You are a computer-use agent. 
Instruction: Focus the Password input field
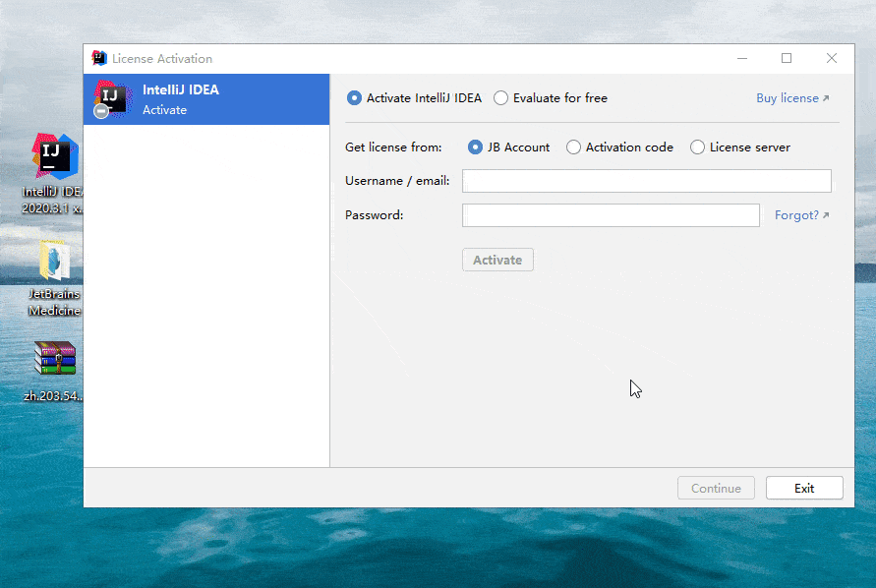click(x=611, y=215)
